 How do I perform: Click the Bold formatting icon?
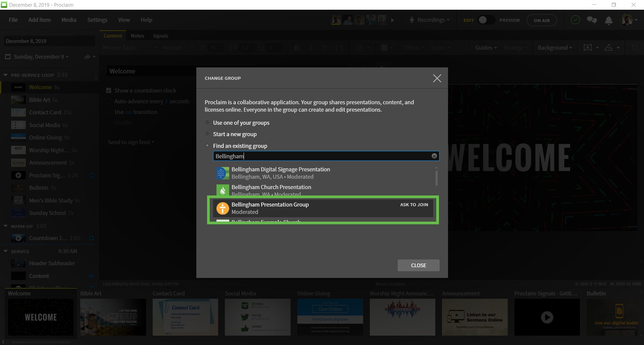(297, 48)
